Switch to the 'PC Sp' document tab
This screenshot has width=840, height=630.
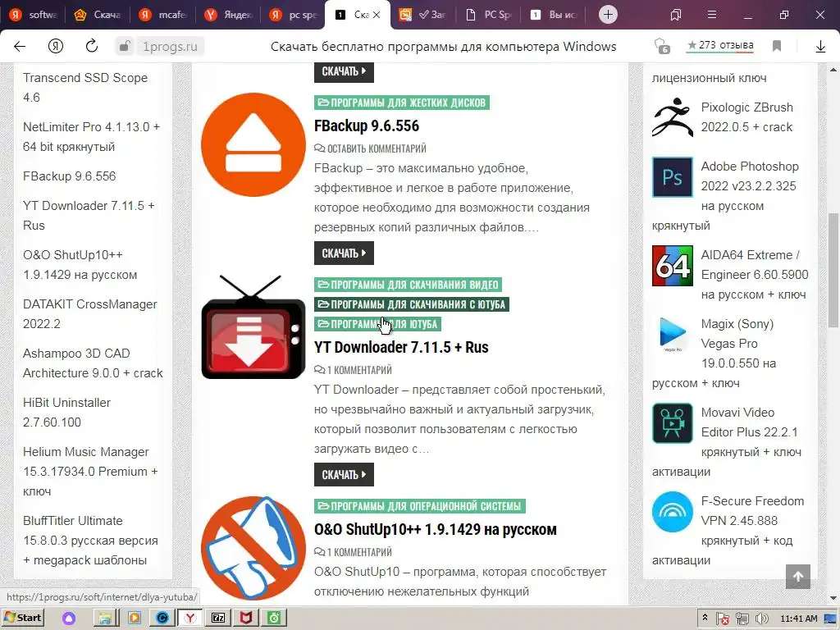click(487, 15)
